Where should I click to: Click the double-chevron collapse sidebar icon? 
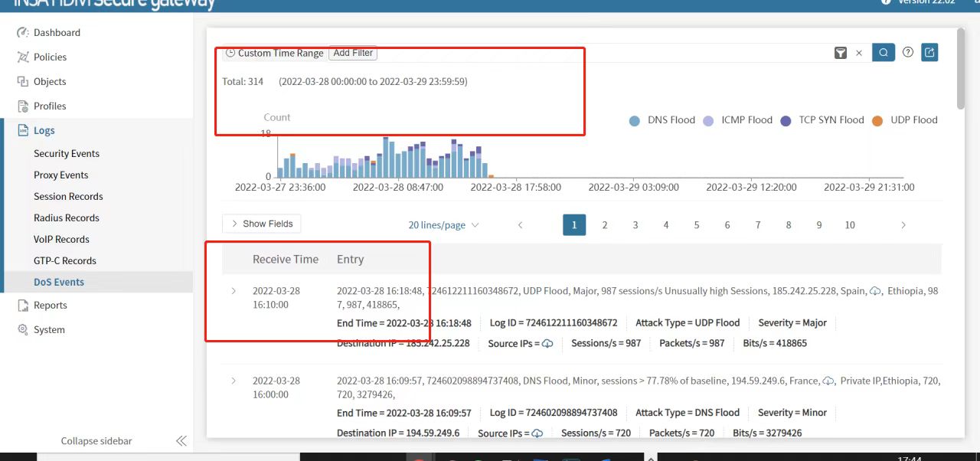tap(181, 441)
